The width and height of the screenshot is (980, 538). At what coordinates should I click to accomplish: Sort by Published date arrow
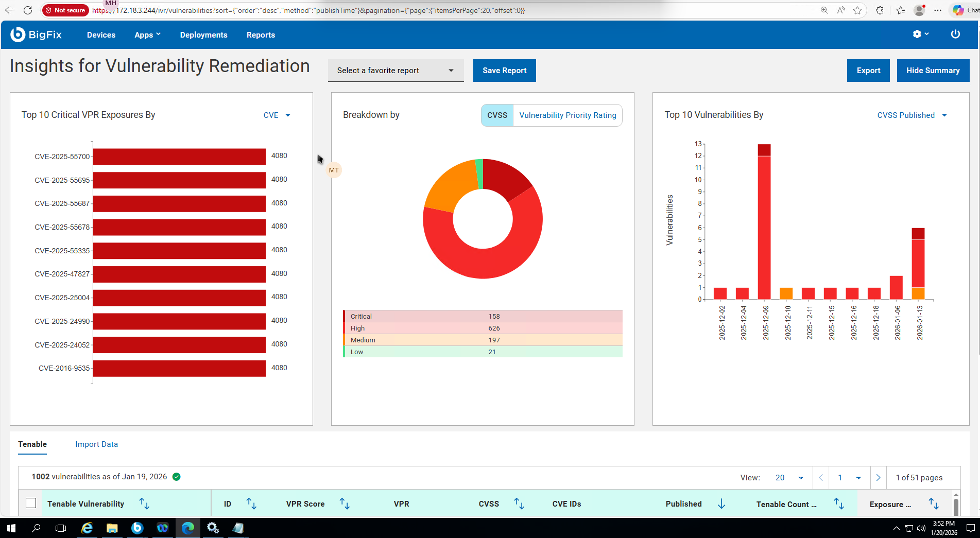click(721, 504)
